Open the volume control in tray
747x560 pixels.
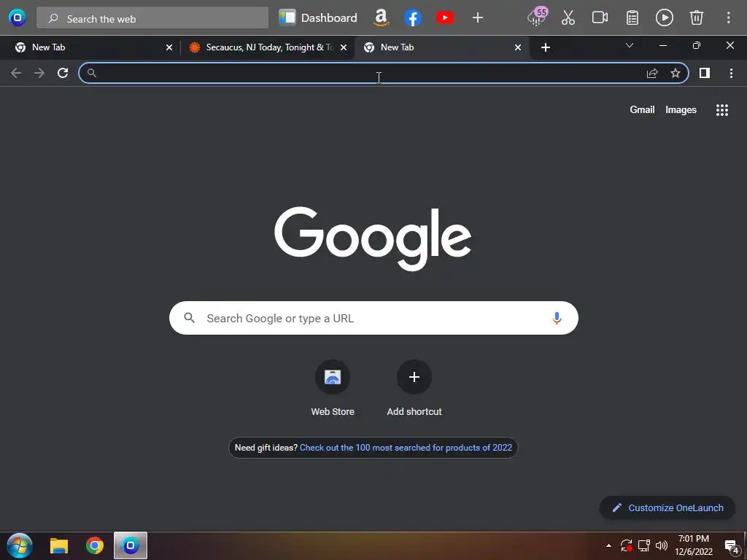pos(661,545)
